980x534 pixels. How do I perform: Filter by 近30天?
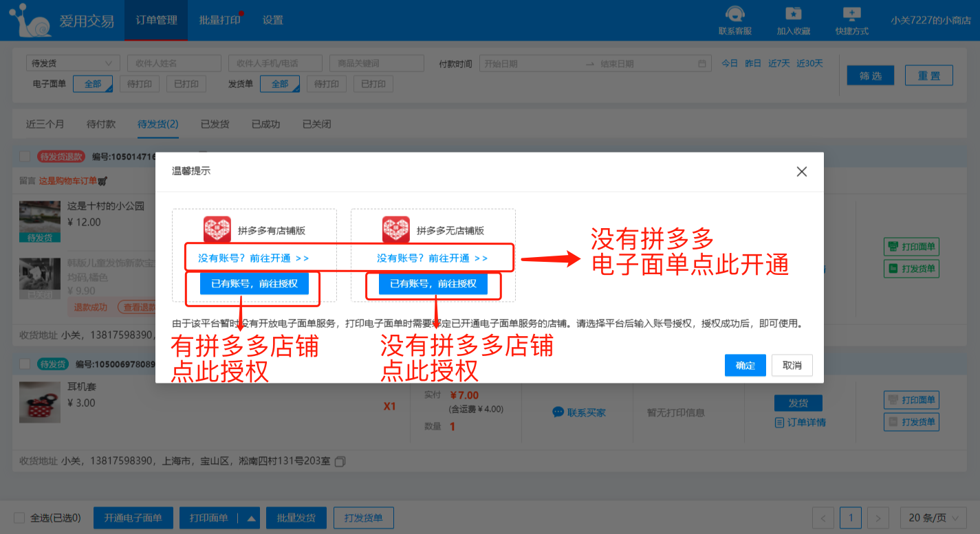point(809,63)
